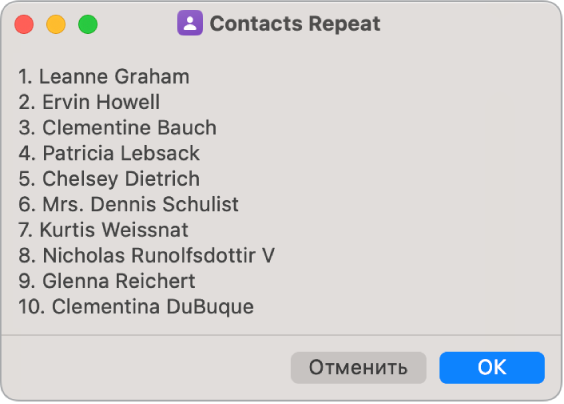
Task: Click the purple Contacts Repeat app icon
Action: (190, 23)
